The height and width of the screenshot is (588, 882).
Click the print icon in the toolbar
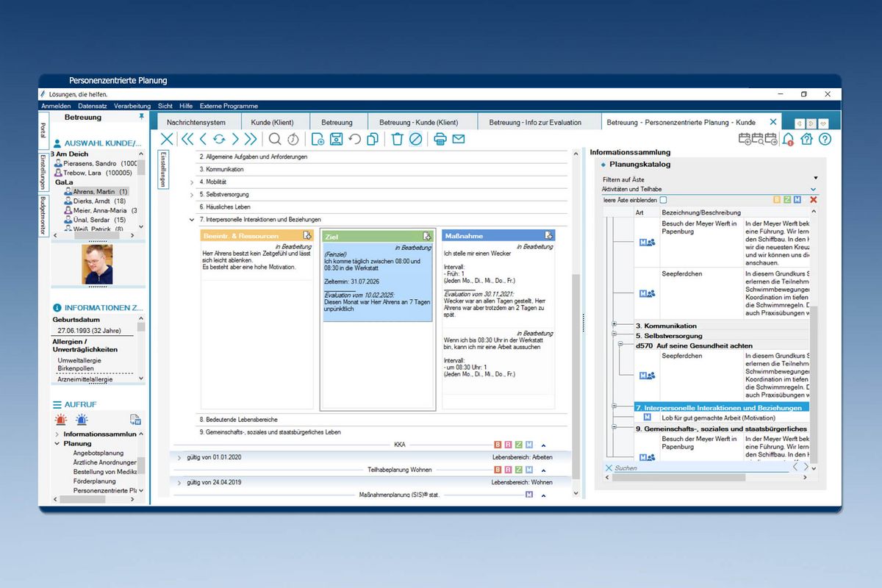pyautogui.click(x=440, y=139)
